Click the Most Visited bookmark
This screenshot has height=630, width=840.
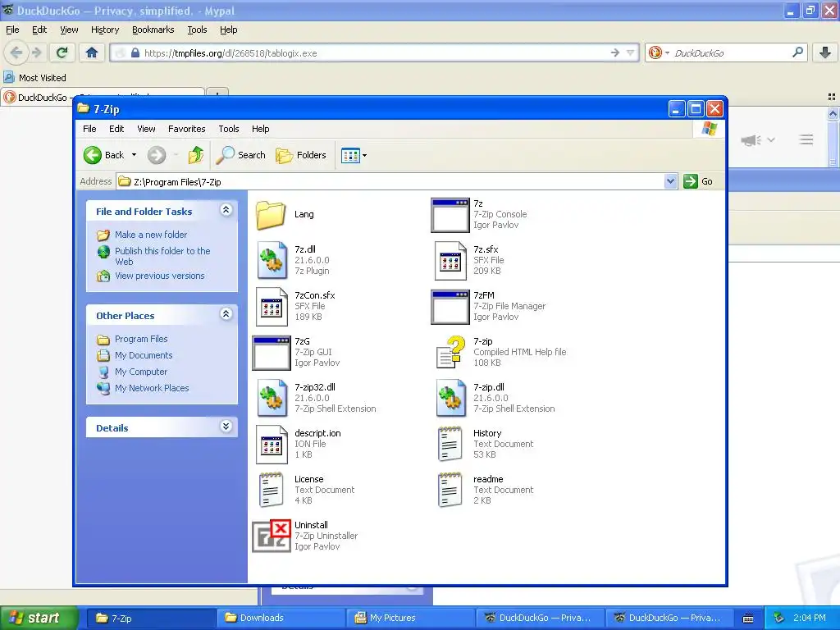pyautogui.click(x=35, y=78)
